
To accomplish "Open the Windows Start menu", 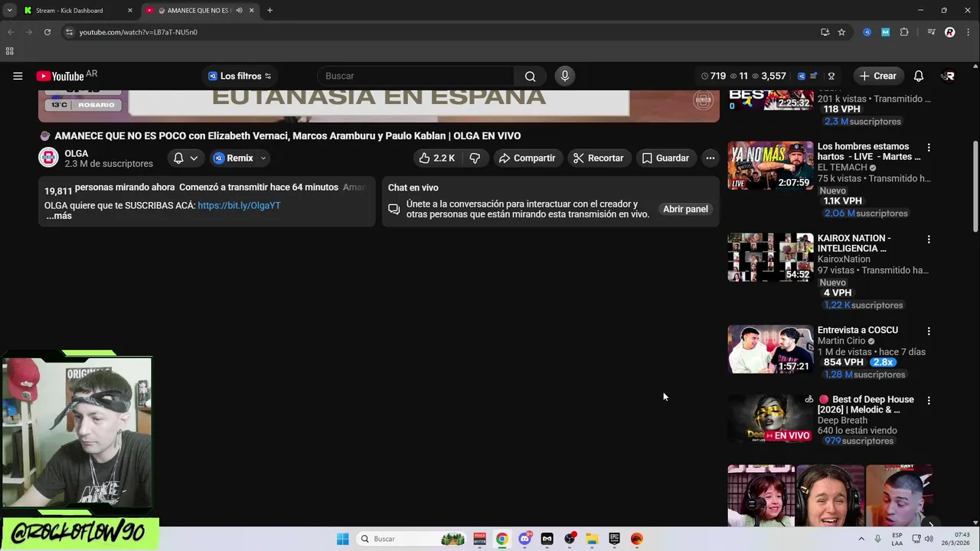I will [342, 539].
